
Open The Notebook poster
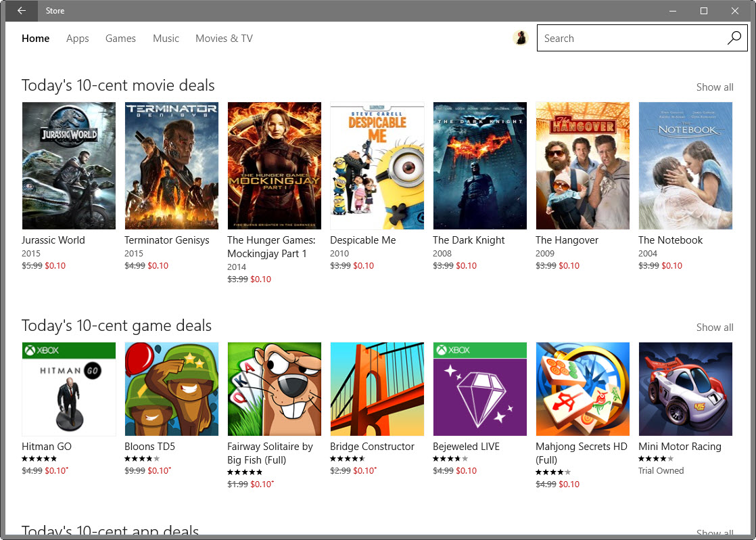click(685, 166)
